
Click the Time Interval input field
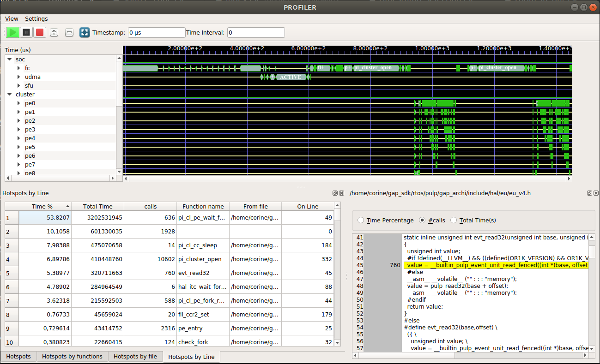(256, 32)
